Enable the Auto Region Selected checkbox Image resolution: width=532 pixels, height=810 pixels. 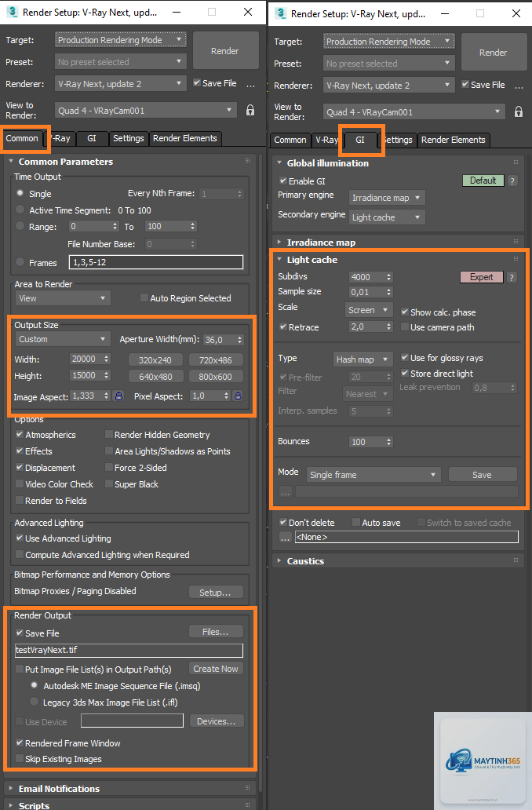[x=144, y=297]
